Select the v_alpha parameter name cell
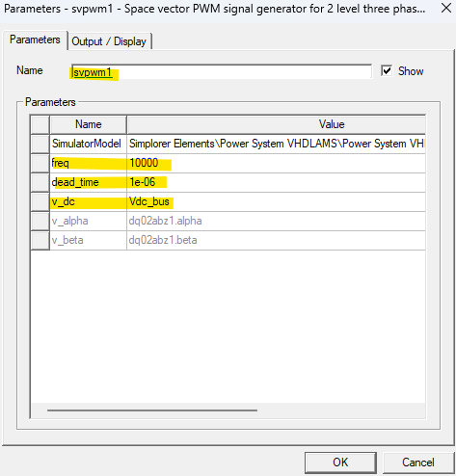456x476 pixels. pos(89,221)
